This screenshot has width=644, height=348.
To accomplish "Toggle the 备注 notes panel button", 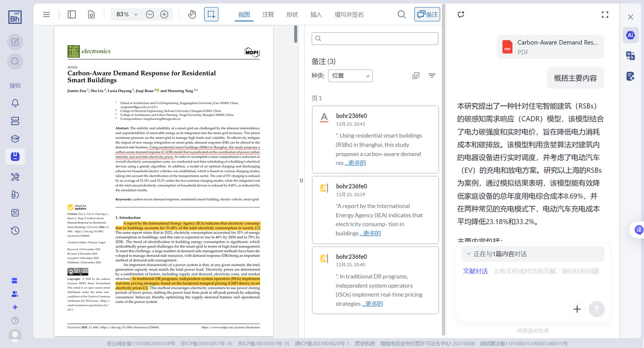I will pyautogui.click(x=427, y=15).
